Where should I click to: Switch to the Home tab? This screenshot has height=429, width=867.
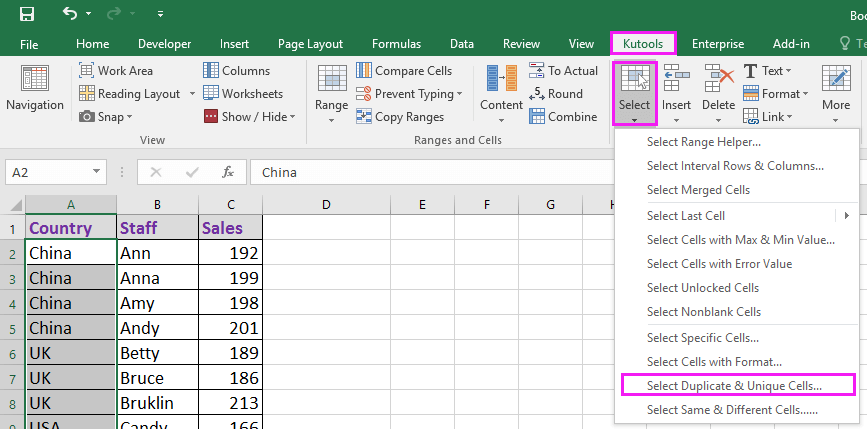coord(92,44)
